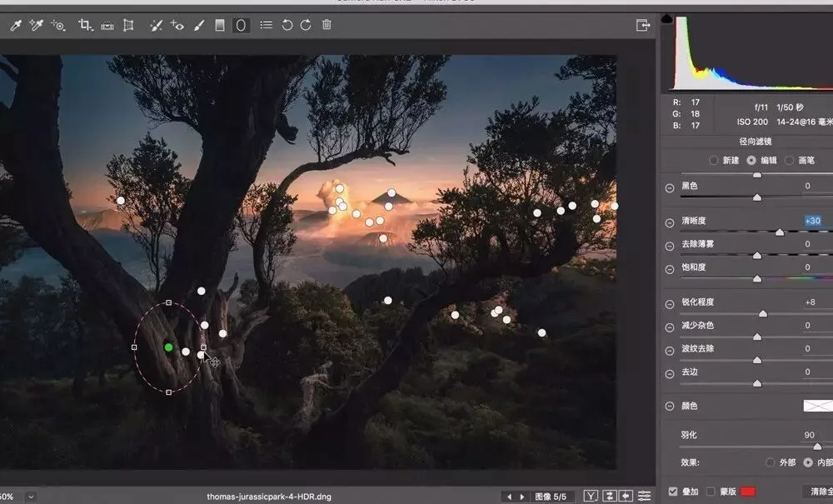Select the White Balance eyedropper tool
The height and width of the screenshot is (504, 833).
15,26
